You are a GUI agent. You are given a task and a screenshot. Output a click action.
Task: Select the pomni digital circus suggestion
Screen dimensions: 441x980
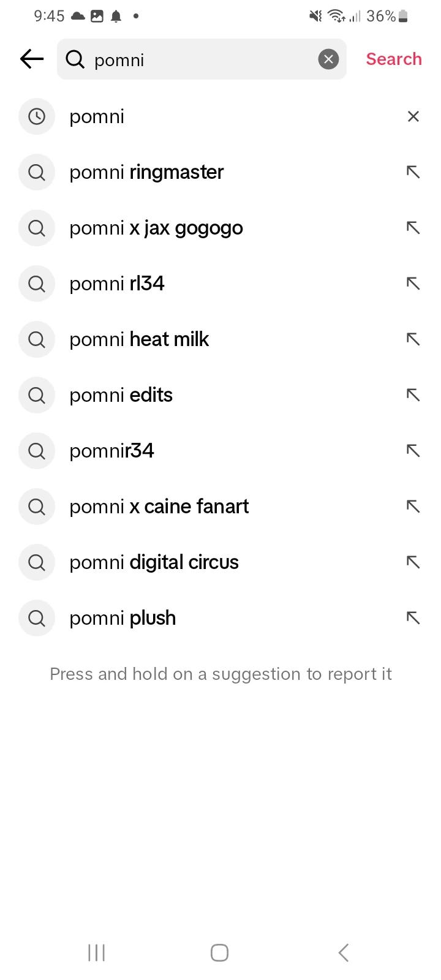pyautogui.click(x=154, y=562)
